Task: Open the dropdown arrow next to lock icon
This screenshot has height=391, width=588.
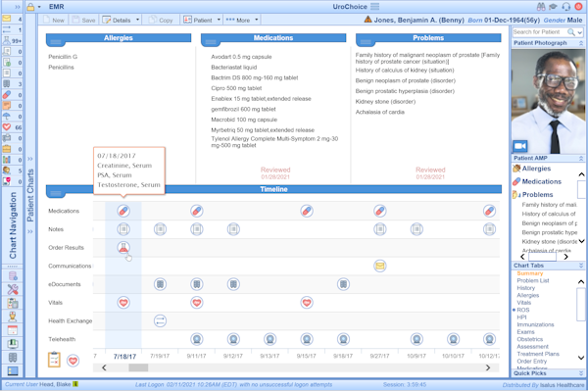Action: (39, 7)
